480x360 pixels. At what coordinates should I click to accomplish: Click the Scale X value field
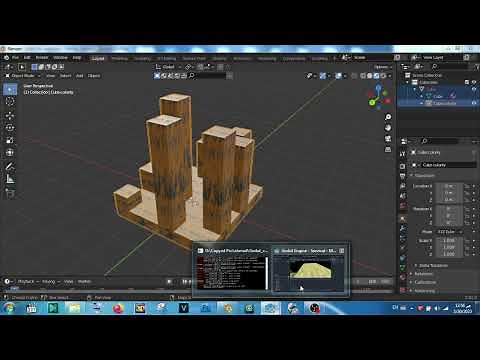[449, 240]
